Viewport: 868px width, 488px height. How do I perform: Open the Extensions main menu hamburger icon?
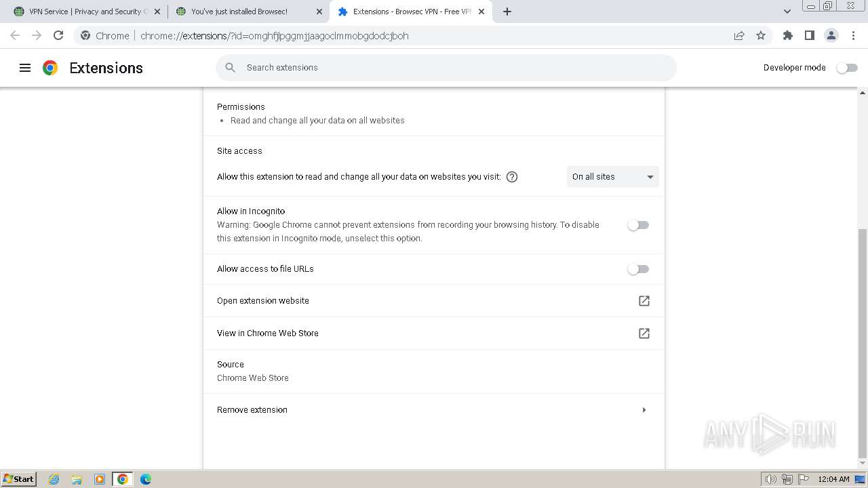[x=25, y=68]
